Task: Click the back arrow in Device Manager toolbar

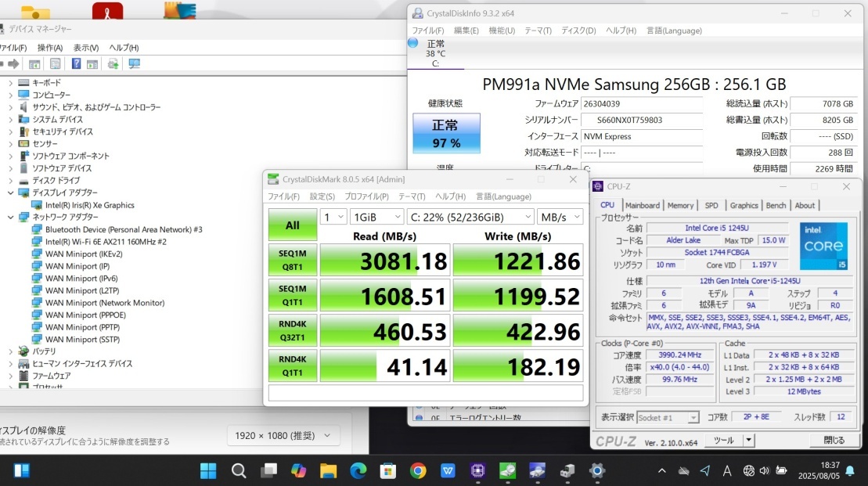Action: coord(1,64)
